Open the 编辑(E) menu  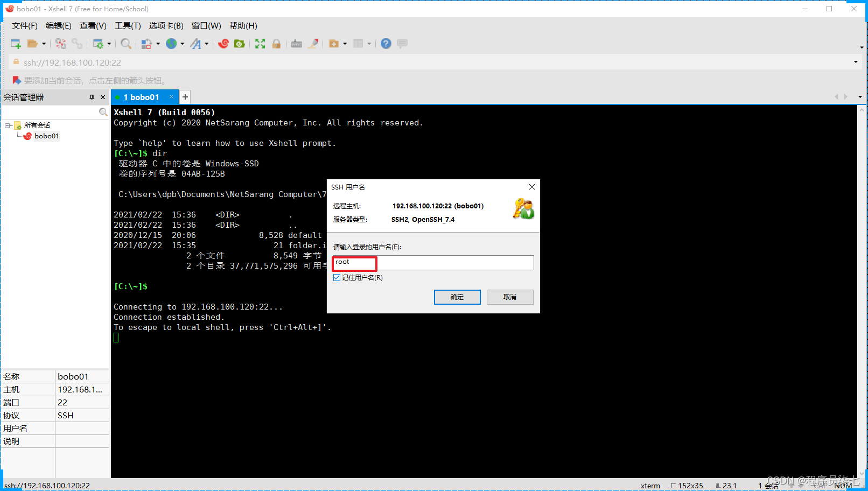tap(58, 26)
